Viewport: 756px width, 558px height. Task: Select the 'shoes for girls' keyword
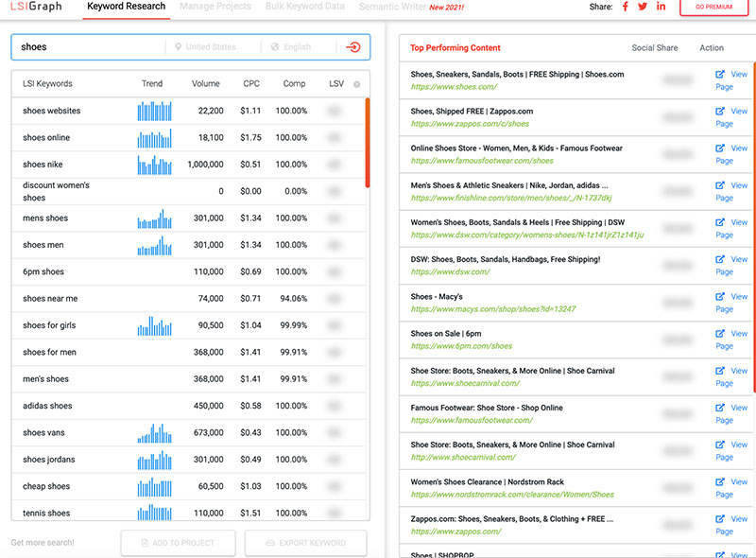49,325
